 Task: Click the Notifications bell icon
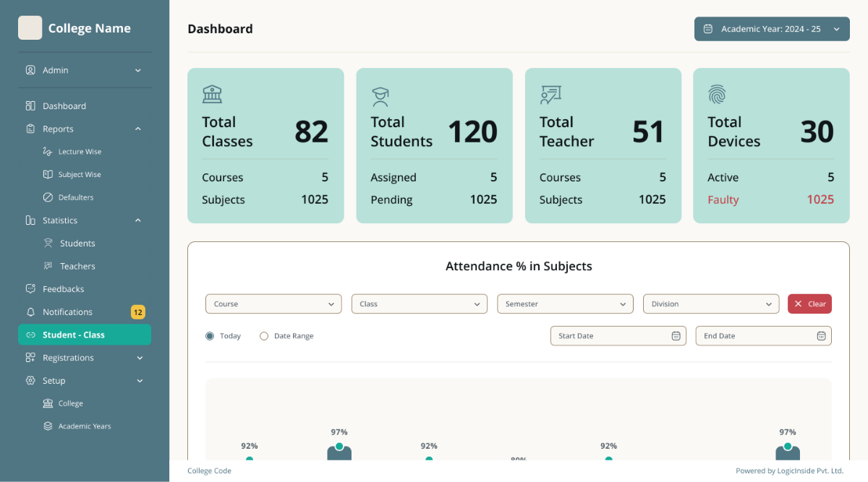30,312
